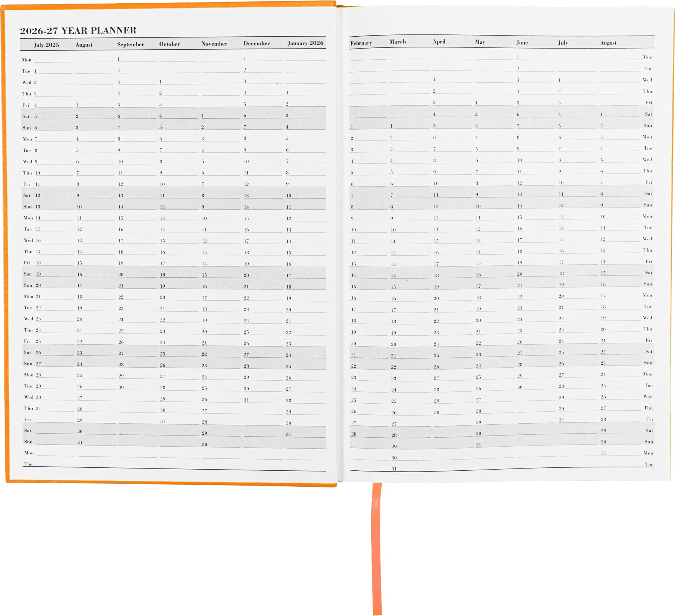Click the May column header
Screen dimensions: 675x616
click(480, 42)
